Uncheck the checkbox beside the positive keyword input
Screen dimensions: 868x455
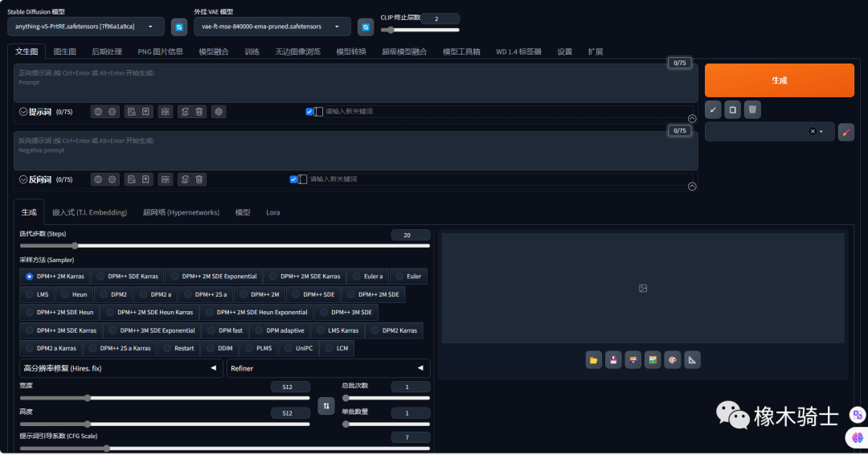point(309,112)
